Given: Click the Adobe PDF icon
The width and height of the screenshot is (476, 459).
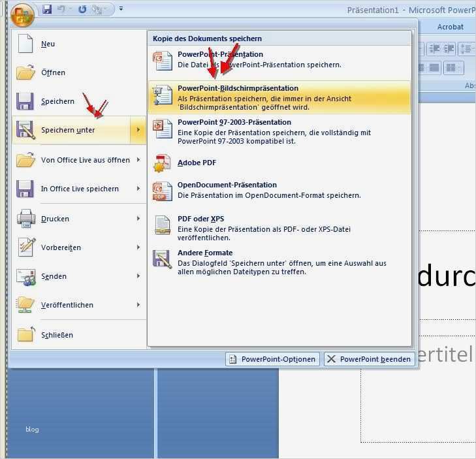Looking at the screenshot, I should 163,163.
